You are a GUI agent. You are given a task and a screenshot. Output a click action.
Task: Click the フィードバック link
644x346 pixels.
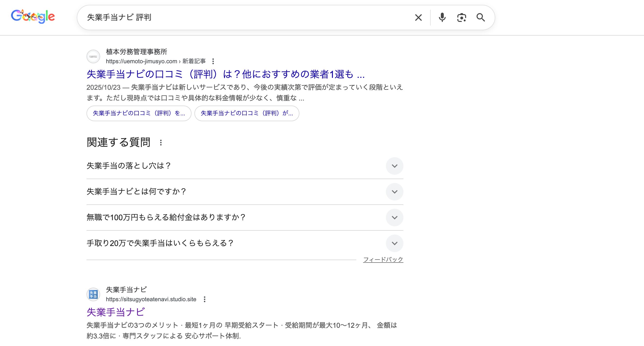click(383, 260)
